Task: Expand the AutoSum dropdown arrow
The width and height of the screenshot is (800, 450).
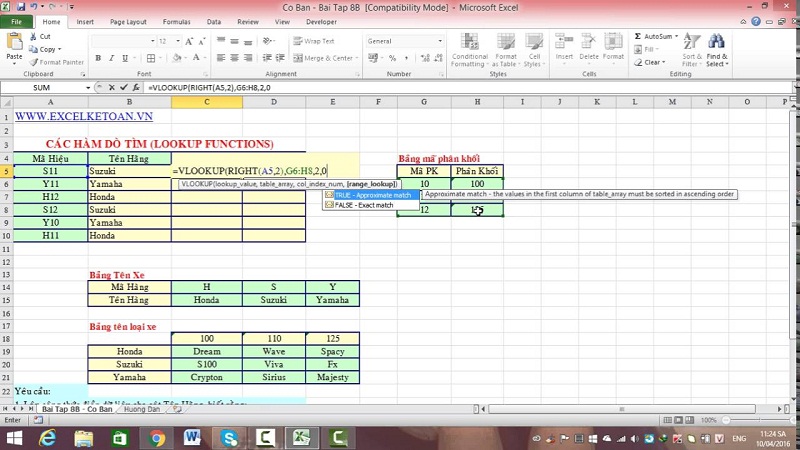Action: [x=679, y=37]
